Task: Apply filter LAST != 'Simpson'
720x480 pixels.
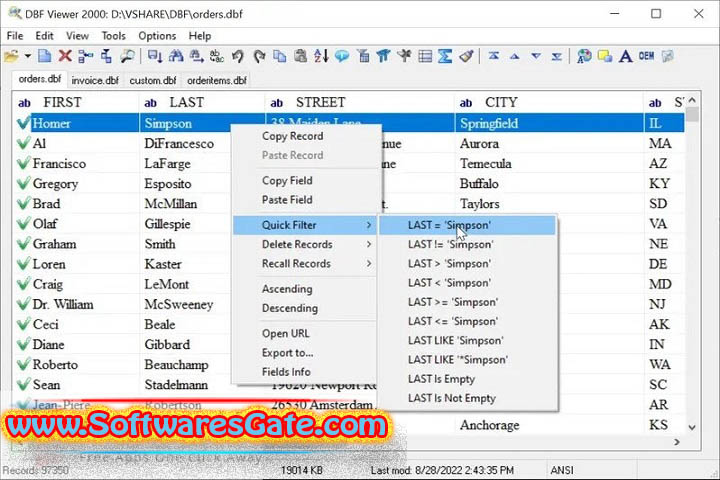Action: point(467,244)
